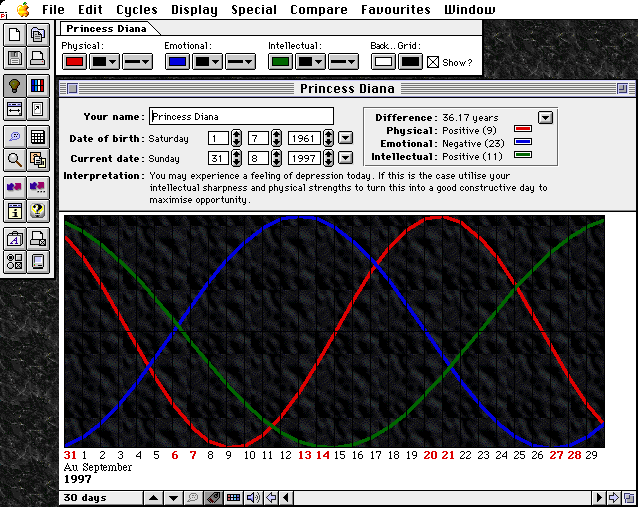Click the black Grid colour swatch
This screenshot has width=638, height=507.
pos(410,62)
